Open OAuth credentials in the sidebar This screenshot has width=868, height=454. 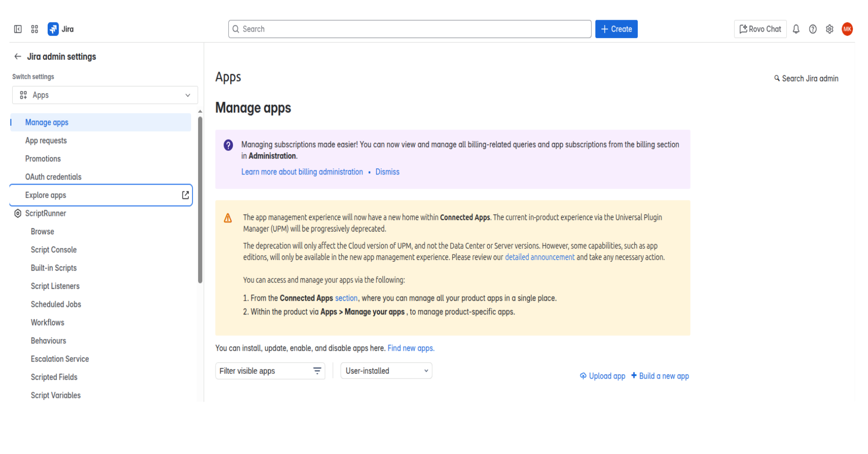pyautogui.click(x=53, y=177)
